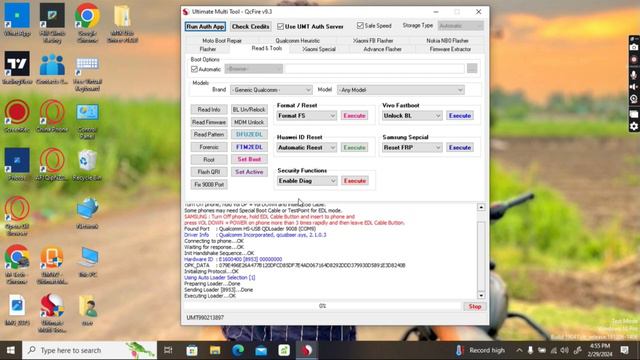Click the screenshot camera icon in recorder sidebar
Screen dimensions: 640x360
(x=633, y=47)
